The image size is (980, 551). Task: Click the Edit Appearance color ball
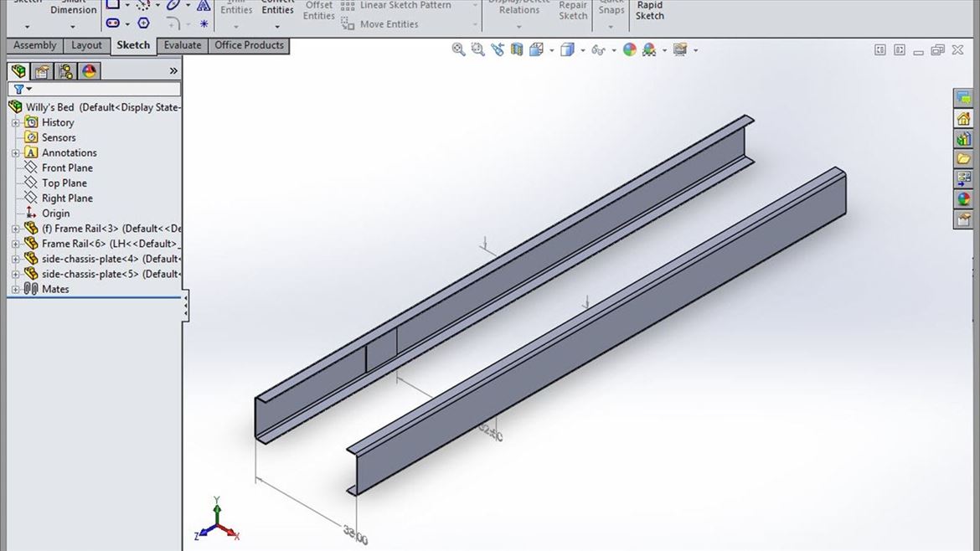[629, 50]
